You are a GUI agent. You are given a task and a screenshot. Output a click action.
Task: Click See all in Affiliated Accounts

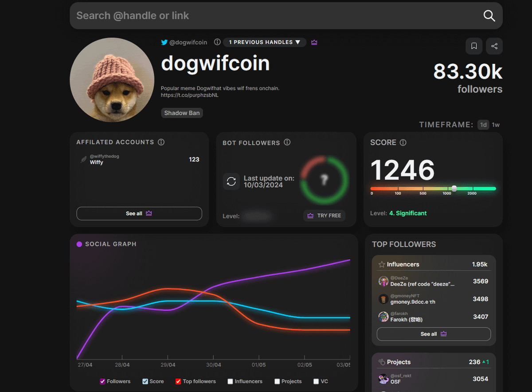139,213
